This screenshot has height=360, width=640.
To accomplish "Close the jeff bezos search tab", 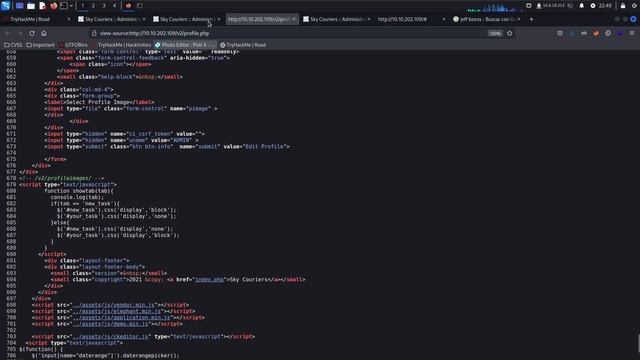I will tap(519, 19).
